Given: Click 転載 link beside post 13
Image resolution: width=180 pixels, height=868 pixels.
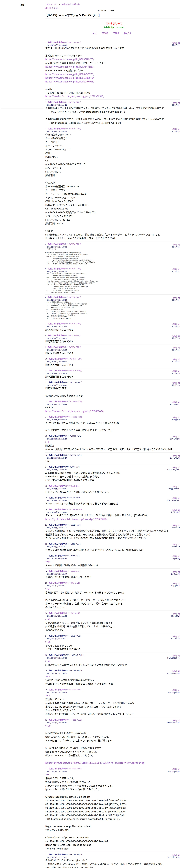Looking at the screenshot, I should pyautogui.click(x=174, y=402).
